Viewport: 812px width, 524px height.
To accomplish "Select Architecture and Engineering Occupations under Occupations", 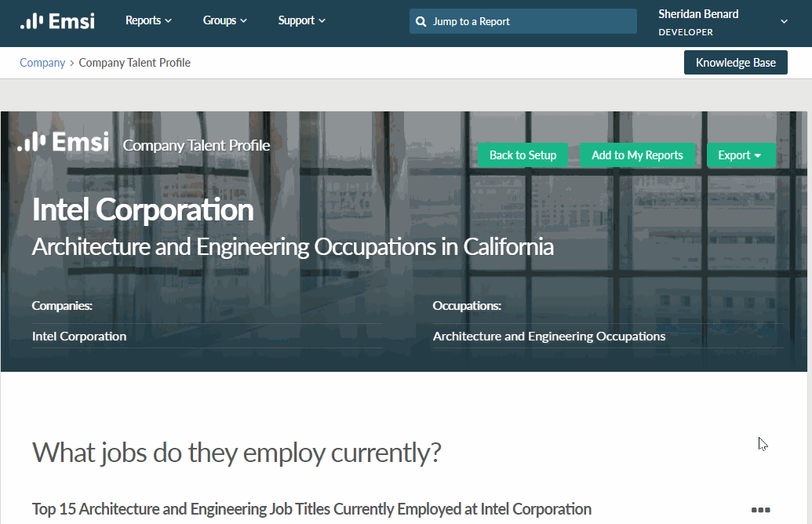I will tap(549, 336).
